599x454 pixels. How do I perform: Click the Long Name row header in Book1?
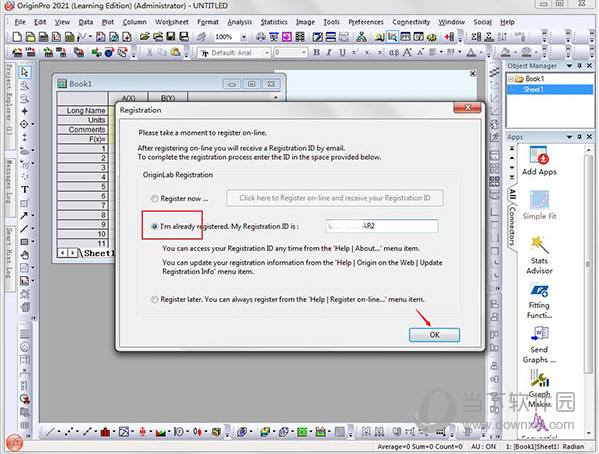point(83,110)
